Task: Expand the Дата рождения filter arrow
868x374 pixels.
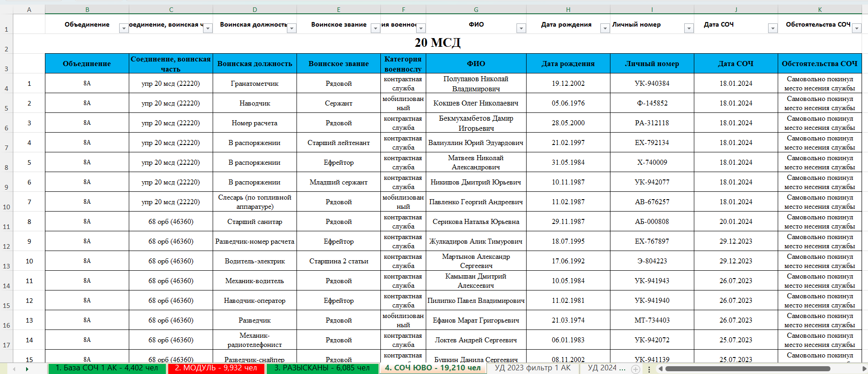Action: (x=605, y=28)
